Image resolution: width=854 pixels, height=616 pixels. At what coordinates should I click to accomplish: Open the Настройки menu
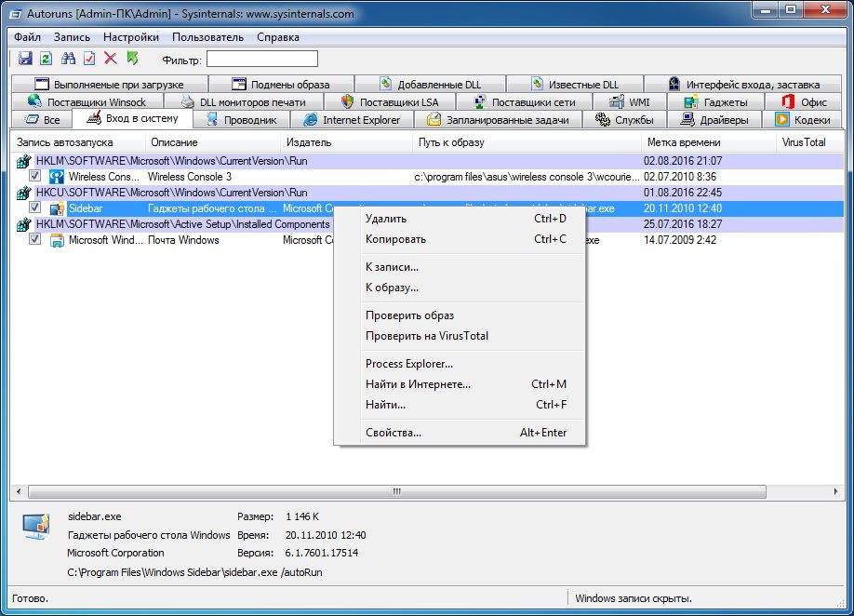(x=131, y=37)
